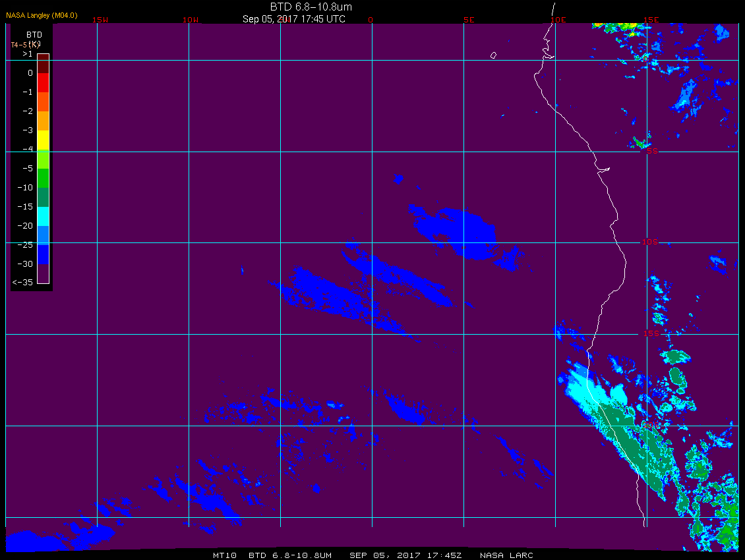Click the cyan legend color swatch
The image size is (745, 560).
click(x=44, y=216)
